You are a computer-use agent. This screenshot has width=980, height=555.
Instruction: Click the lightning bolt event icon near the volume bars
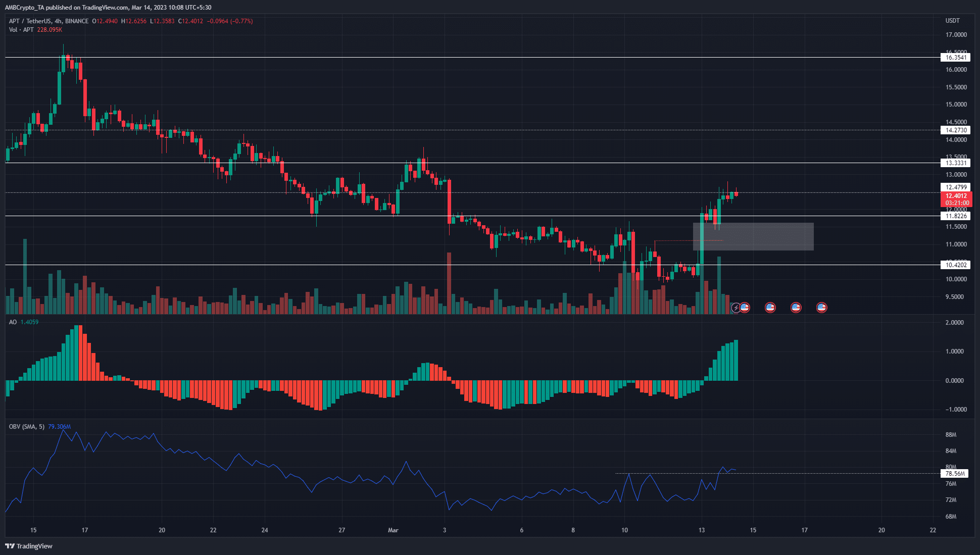click(x=736, y=307)
